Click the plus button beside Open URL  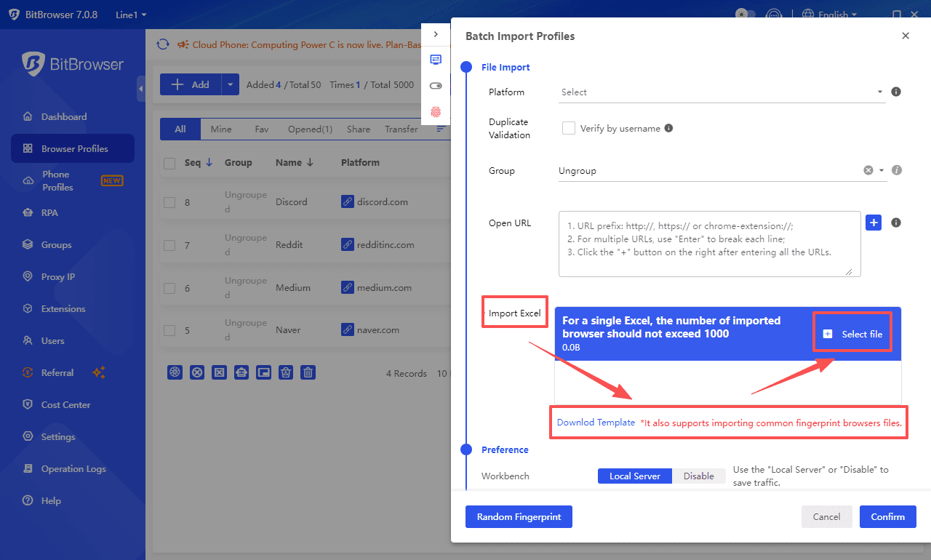(874, 223)
